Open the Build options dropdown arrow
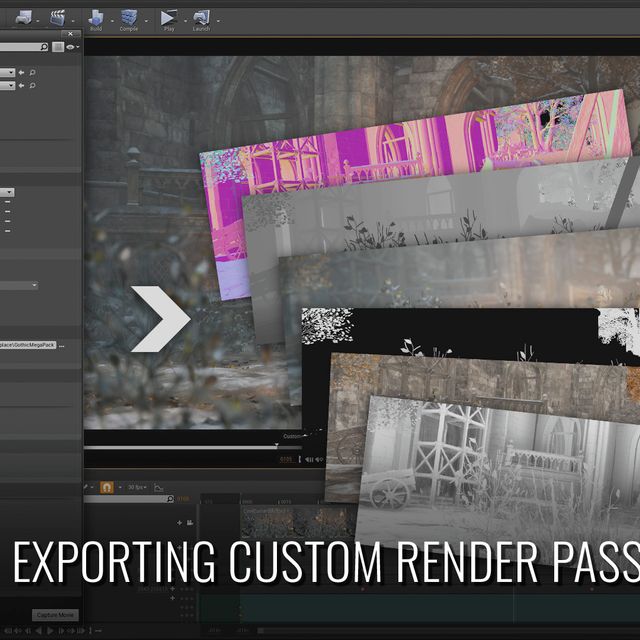The width and height of the screenshot is (640, 640). pos(109,18)
